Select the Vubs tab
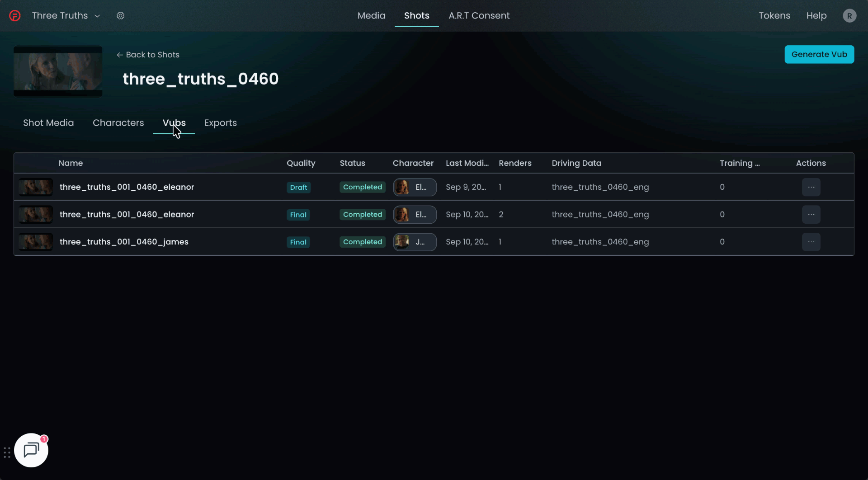This screenshot has width=868, height=480. coord(174,123)
